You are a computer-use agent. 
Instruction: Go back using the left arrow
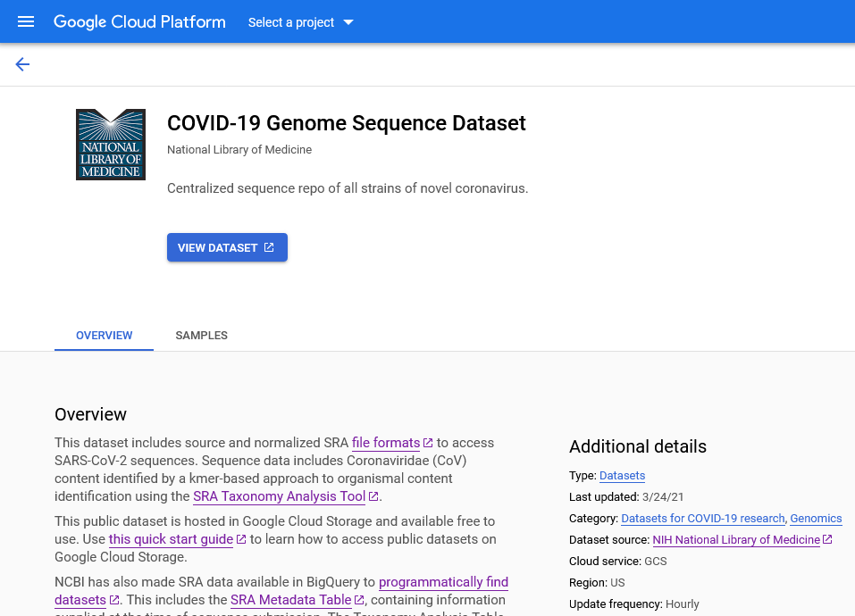point(22,64)
